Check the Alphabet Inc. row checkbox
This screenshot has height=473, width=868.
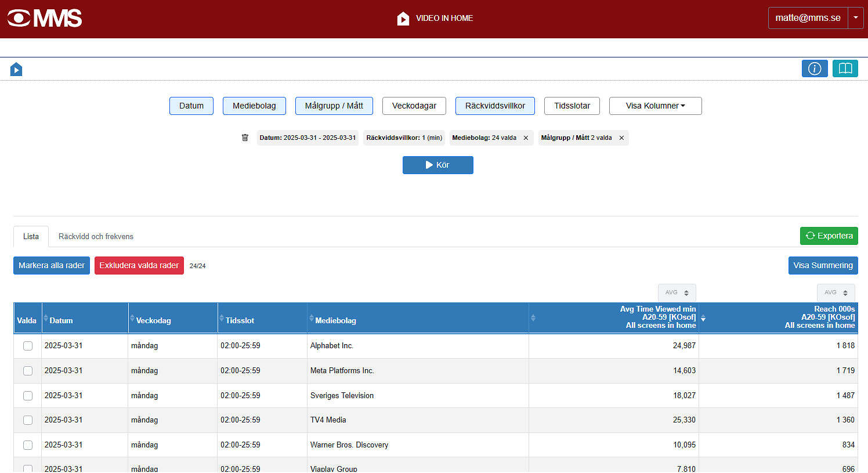(x=28, y=346)
